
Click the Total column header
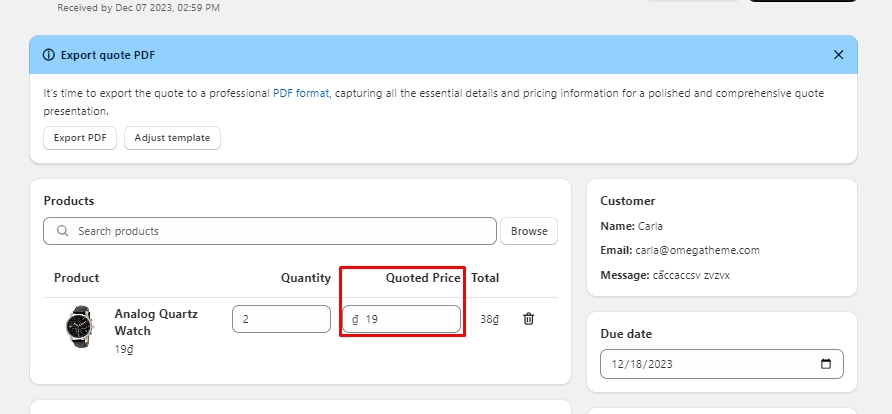coord(485,277)
